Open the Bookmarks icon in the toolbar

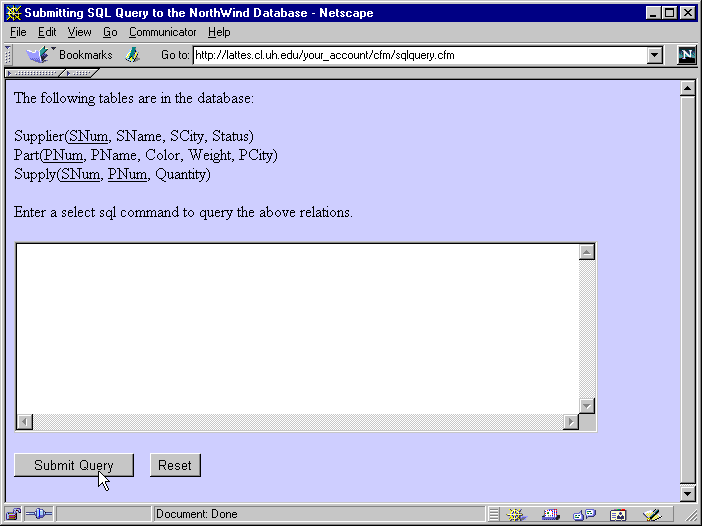[38, 55]
